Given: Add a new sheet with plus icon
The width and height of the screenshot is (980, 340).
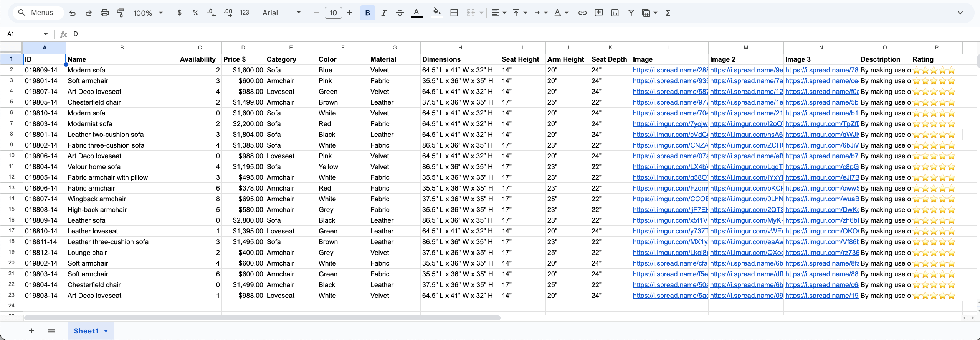Looking at the screenshot, I should [31, 331].
